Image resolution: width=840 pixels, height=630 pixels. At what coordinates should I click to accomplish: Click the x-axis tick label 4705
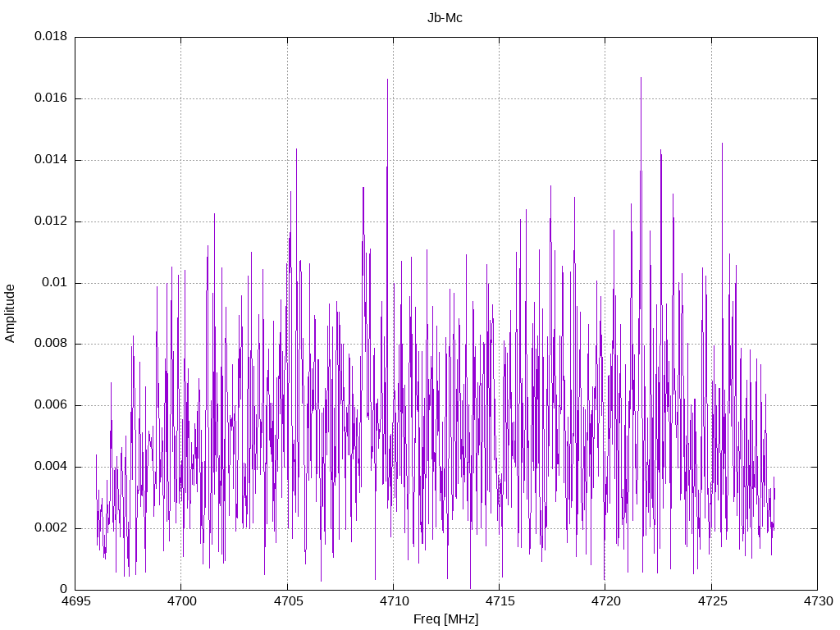click(x=288, y=601)
